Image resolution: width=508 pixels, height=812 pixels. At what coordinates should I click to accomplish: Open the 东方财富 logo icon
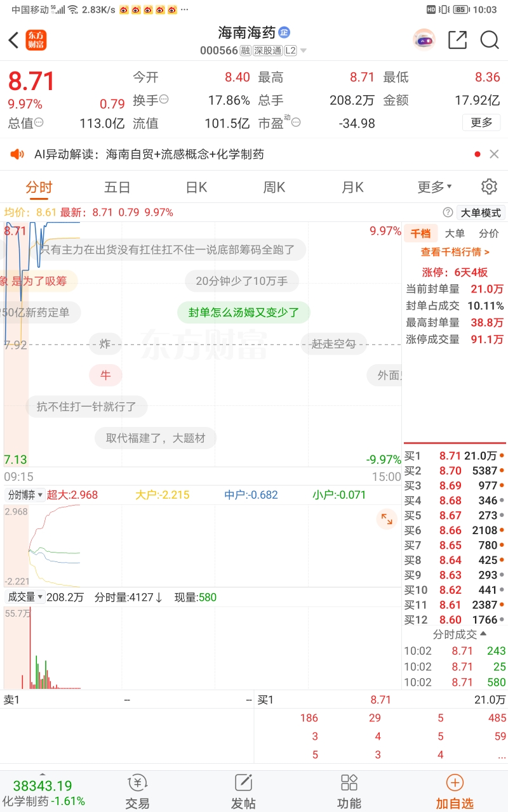[36, 40]
